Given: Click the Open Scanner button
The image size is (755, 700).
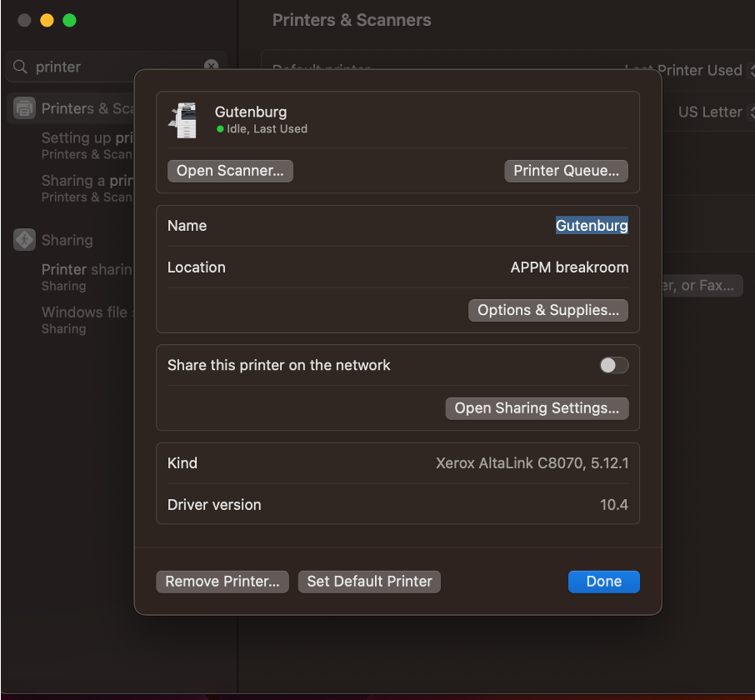Looking at the screenshot, I should pos(230,171).
